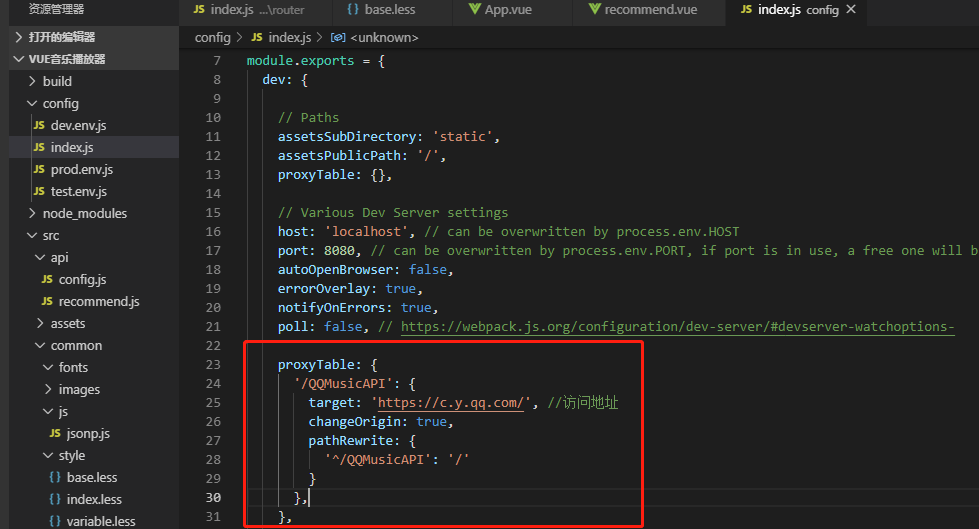Click port value 8080 on line 17

(x=339, y=251)
